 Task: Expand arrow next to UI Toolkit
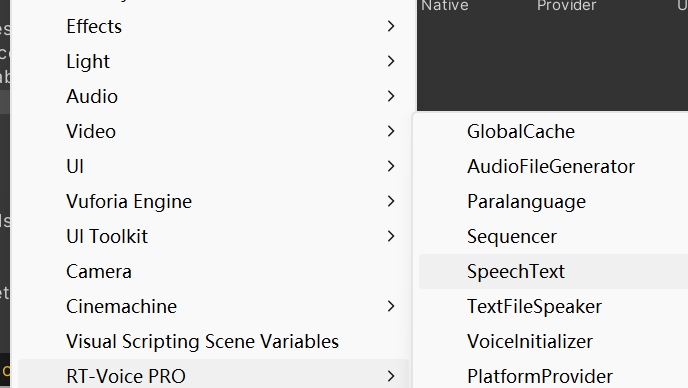point(391,236)
